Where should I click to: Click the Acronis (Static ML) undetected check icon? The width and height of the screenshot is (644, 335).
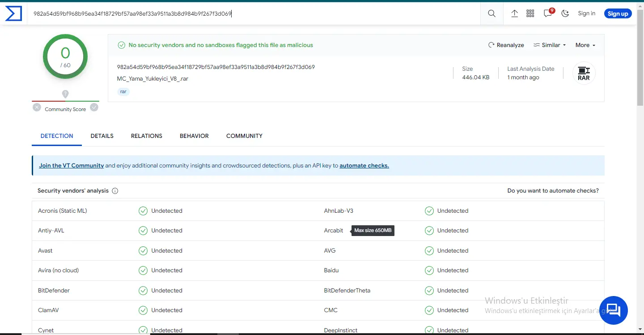click(143, 211)
